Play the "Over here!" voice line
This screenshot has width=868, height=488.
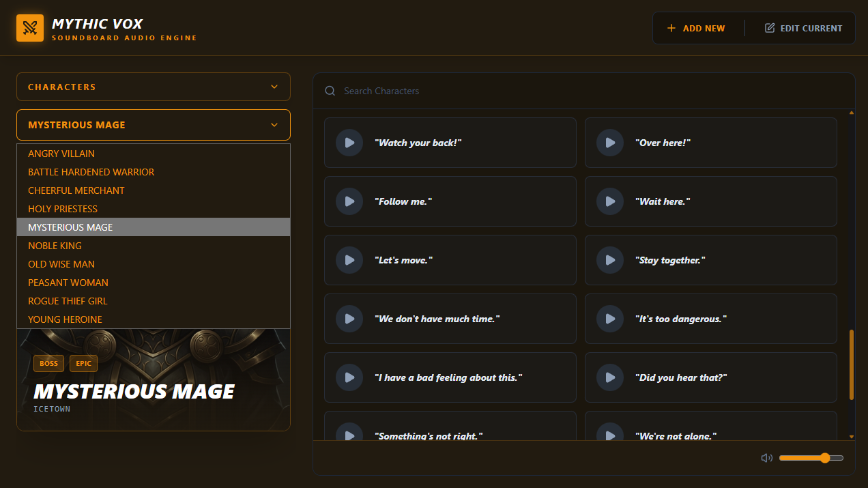tap(609, 143)
